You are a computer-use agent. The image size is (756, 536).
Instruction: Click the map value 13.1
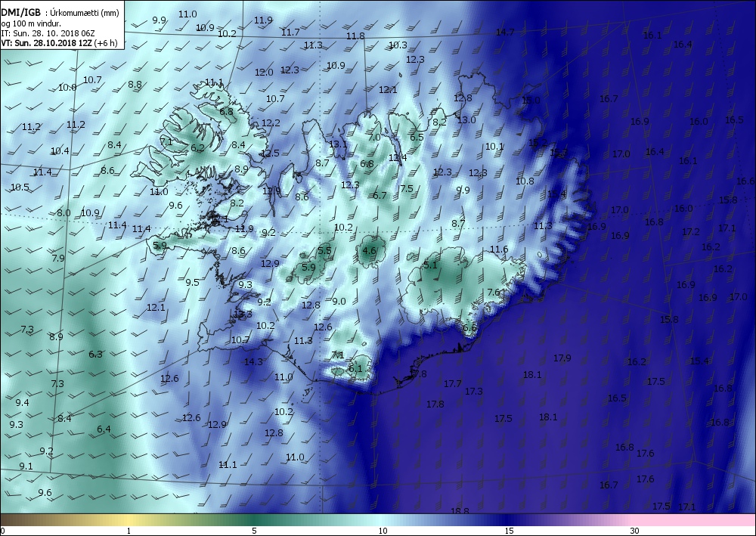[x=338, y=144]
